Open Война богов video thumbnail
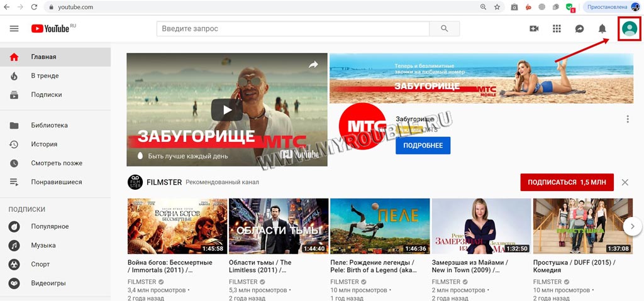The height and width of the screenshot is (301, 644). pyautogui.click(x=177, y=226)
